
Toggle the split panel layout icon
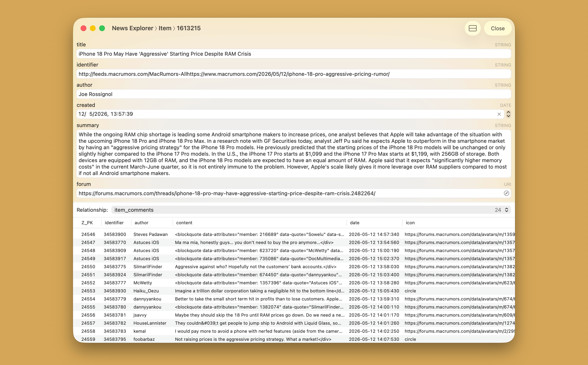tap(472, 28)
